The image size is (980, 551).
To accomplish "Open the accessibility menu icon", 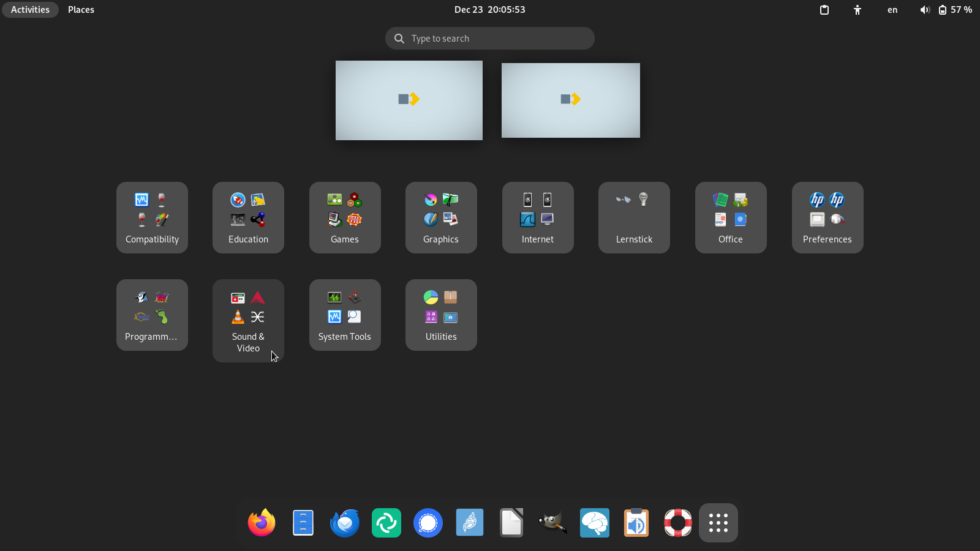I will coord(858,10).
